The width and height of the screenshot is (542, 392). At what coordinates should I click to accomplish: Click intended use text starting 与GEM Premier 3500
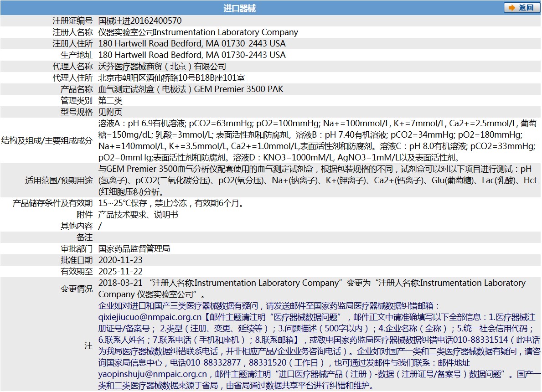317,181
